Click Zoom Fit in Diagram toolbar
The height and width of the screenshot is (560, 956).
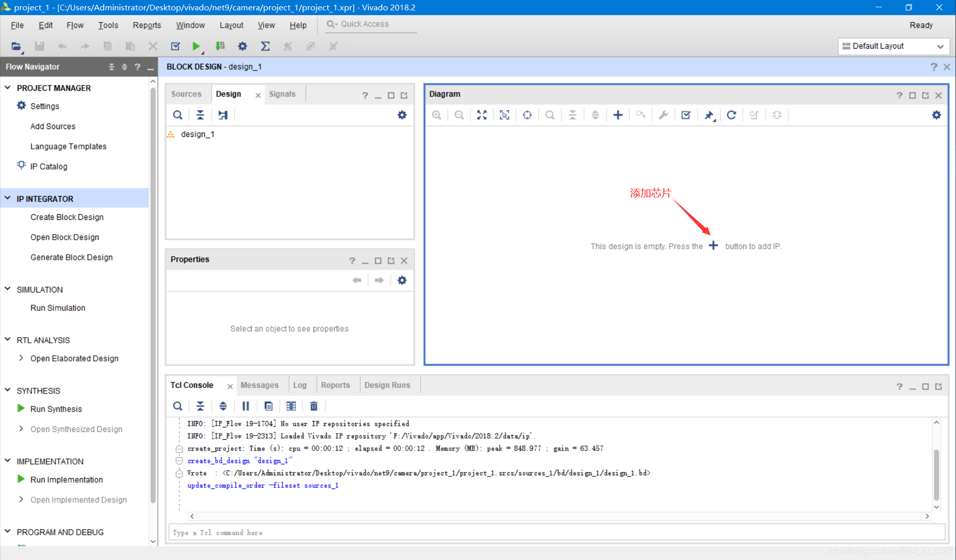(482, 115)
